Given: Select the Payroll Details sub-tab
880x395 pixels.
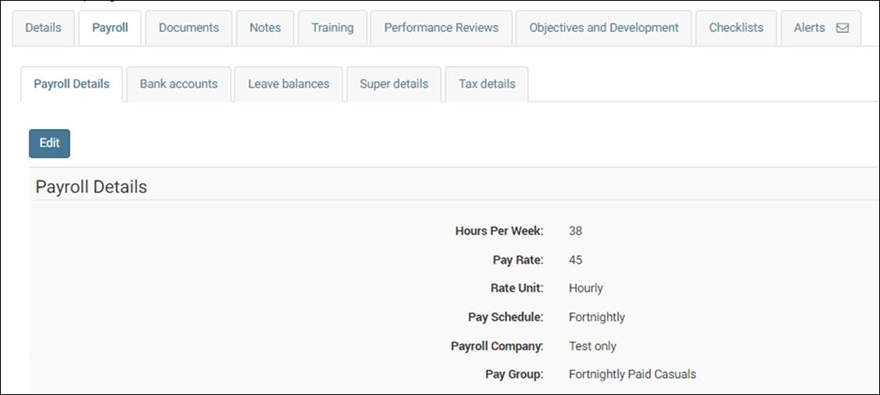Looking at the screenshot, I should (x=71, y=84).
